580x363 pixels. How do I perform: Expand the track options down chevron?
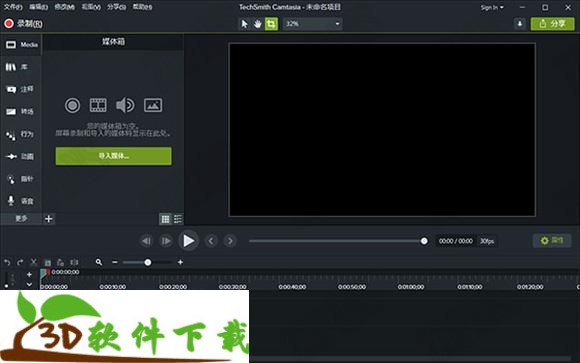(x=29, y=285)
